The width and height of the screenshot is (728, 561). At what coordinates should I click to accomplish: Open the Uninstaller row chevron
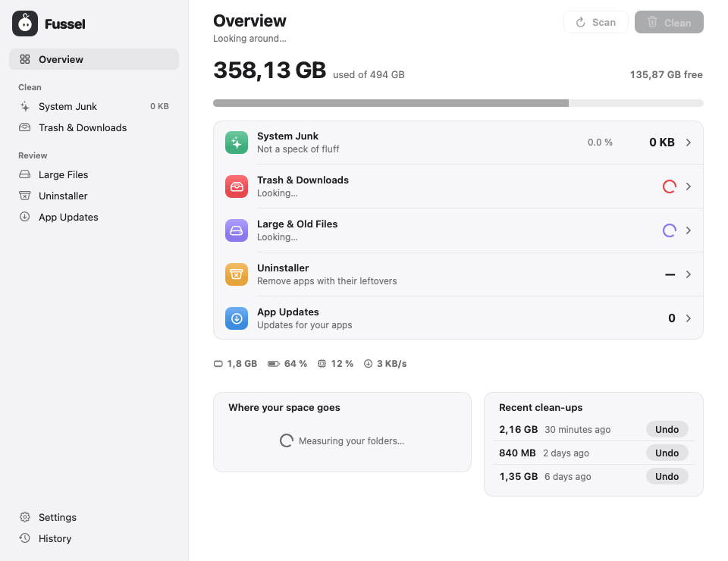click(x=689, y=274)
